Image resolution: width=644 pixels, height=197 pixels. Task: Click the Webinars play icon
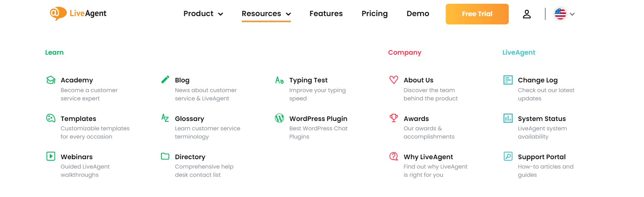[x=51, y=156]
